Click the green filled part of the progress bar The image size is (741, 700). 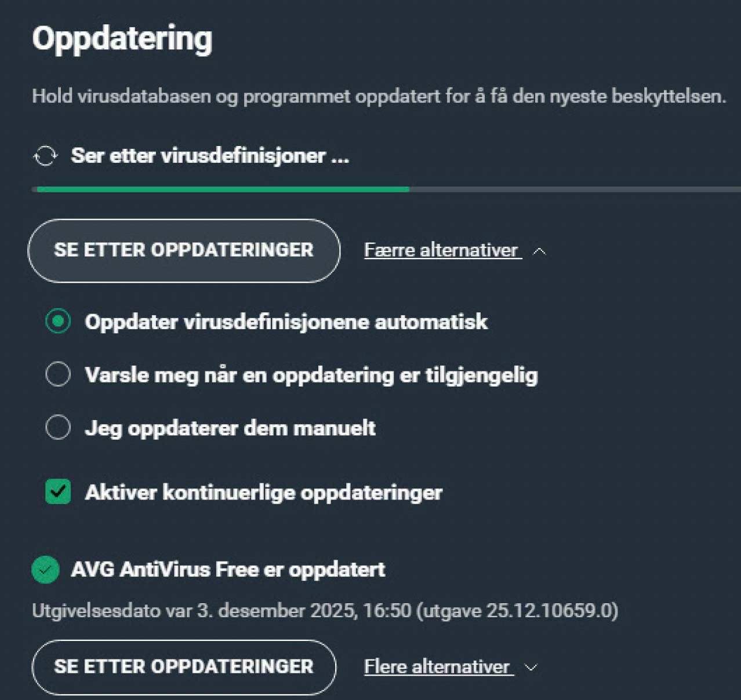pos(223,189)
